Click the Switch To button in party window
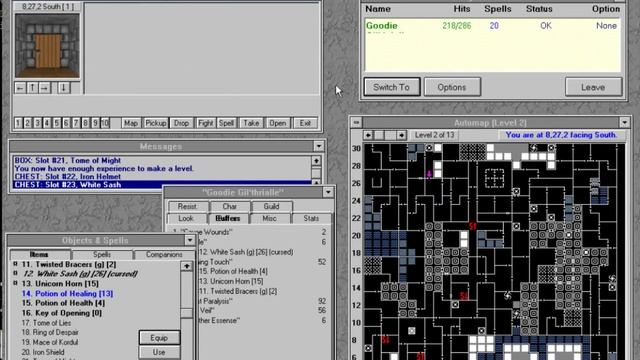Image resolution: width=640 pixels, height=360 pixels. coord(392,87)
